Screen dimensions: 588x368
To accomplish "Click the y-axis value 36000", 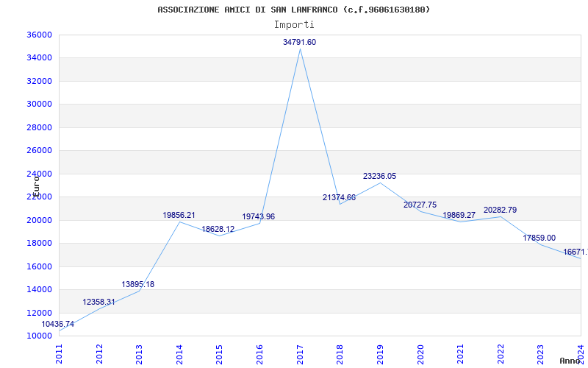I will pos(40,35).
